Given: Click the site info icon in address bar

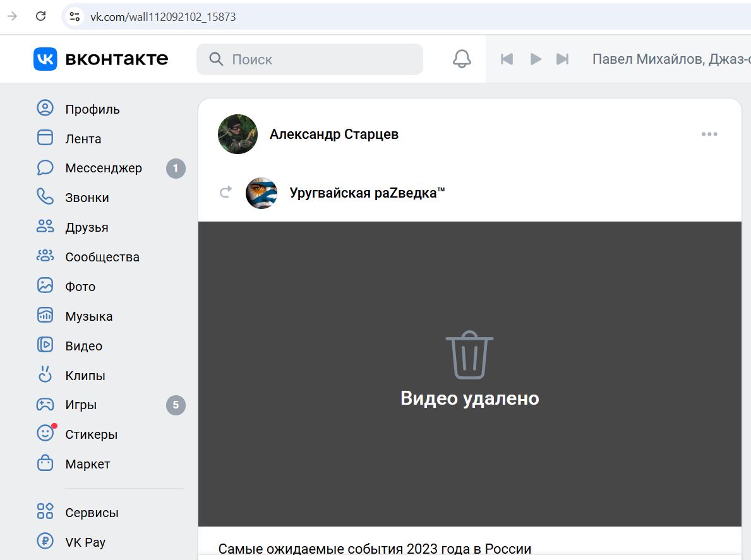Looking at the screenshot, I should tap(75, 17).
